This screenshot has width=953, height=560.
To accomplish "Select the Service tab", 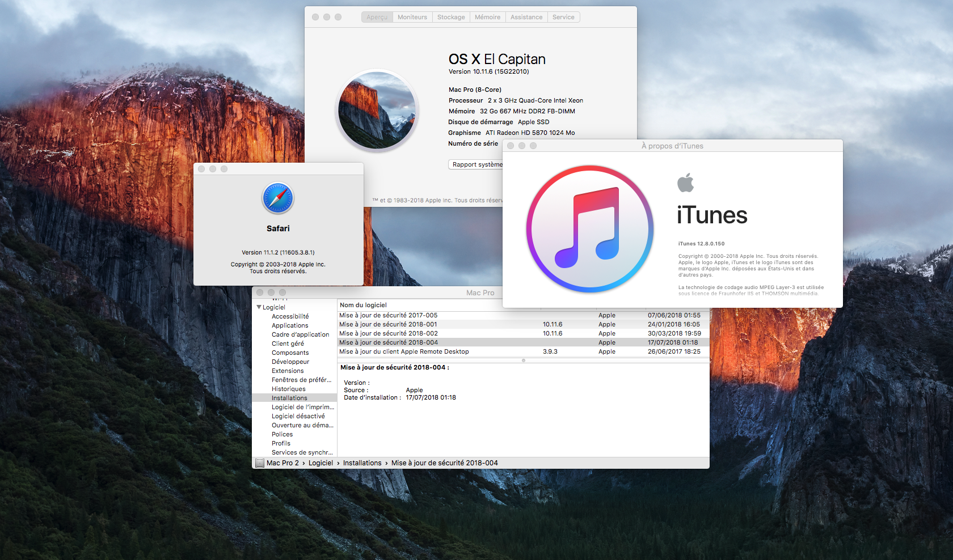I will [563, 17].
